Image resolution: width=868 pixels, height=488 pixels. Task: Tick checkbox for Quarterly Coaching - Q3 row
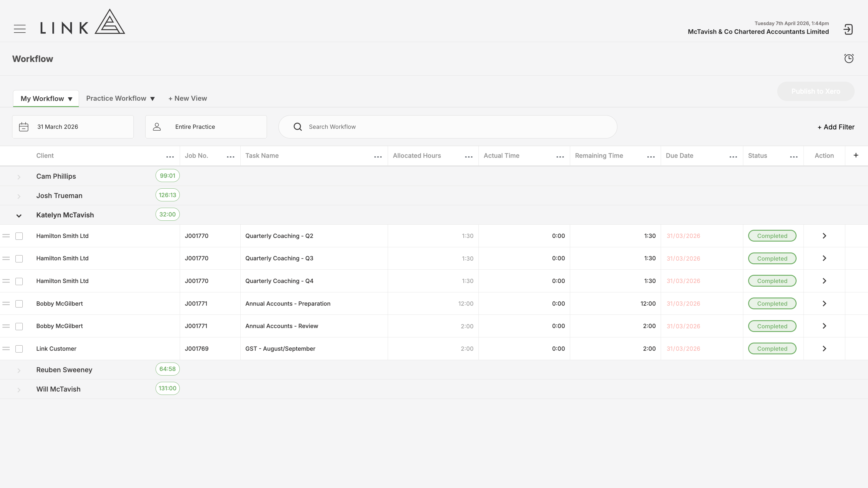(x=19, y=259)
